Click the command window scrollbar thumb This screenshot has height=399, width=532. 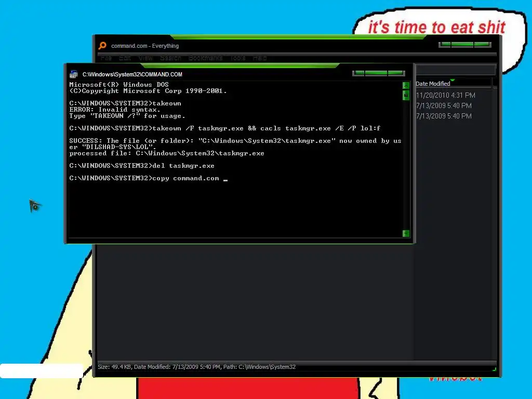coord(406,96)
